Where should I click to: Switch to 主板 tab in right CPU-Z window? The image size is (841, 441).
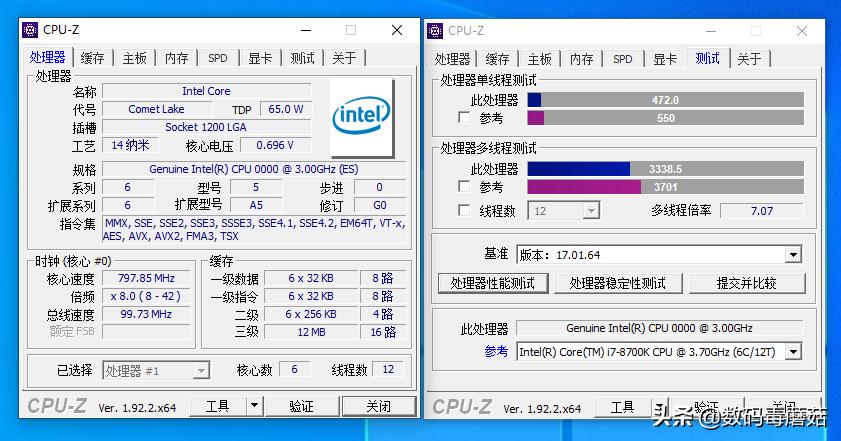[x=539, y=59]
